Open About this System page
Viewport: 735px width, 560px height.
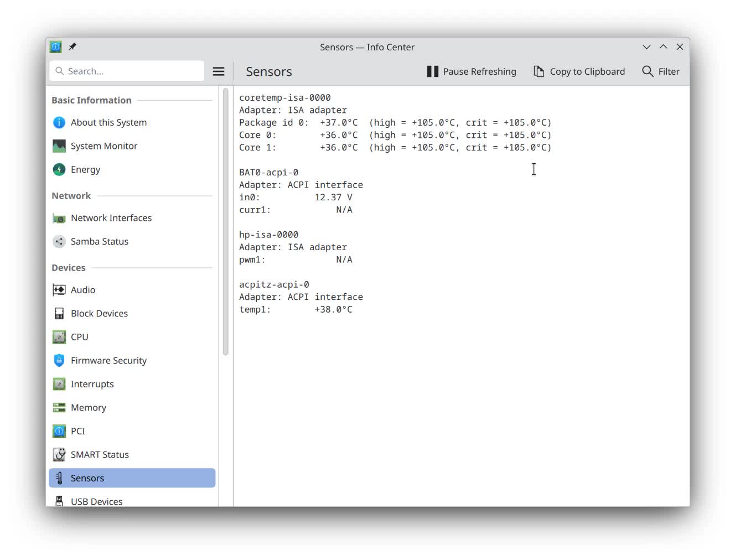tap(132, 122)
